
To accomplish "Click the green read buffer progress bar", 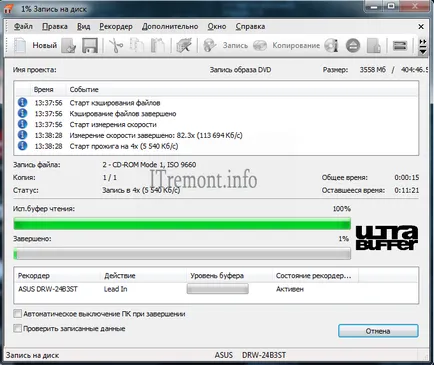I will point(182,223).
